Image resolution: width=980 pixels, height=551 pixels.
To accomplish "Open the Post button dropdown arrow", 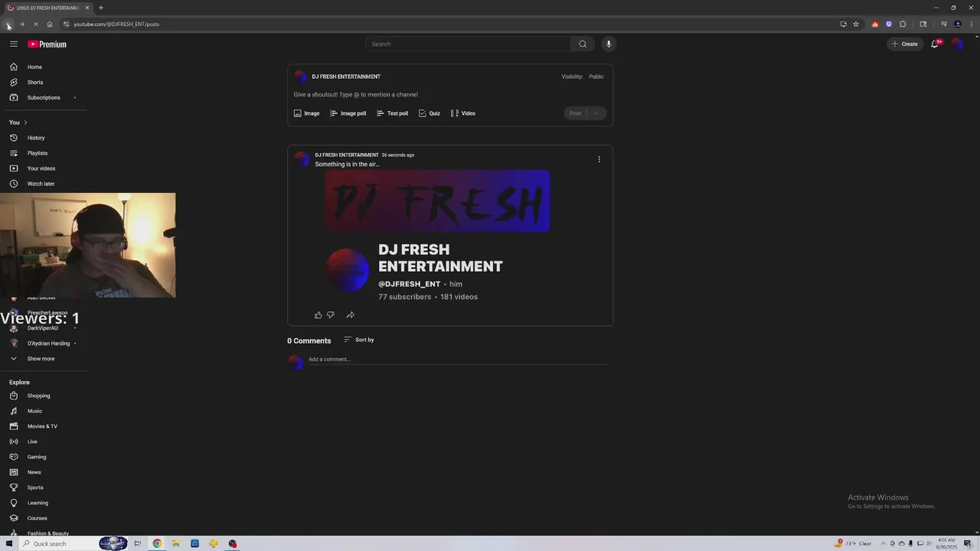I will click(x=596, y=113).
